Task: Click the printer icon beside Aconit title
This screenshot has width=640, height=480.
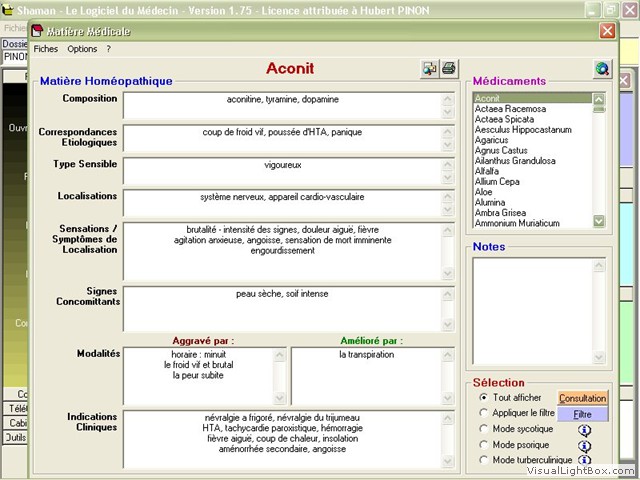Action: tap(449, 68)
